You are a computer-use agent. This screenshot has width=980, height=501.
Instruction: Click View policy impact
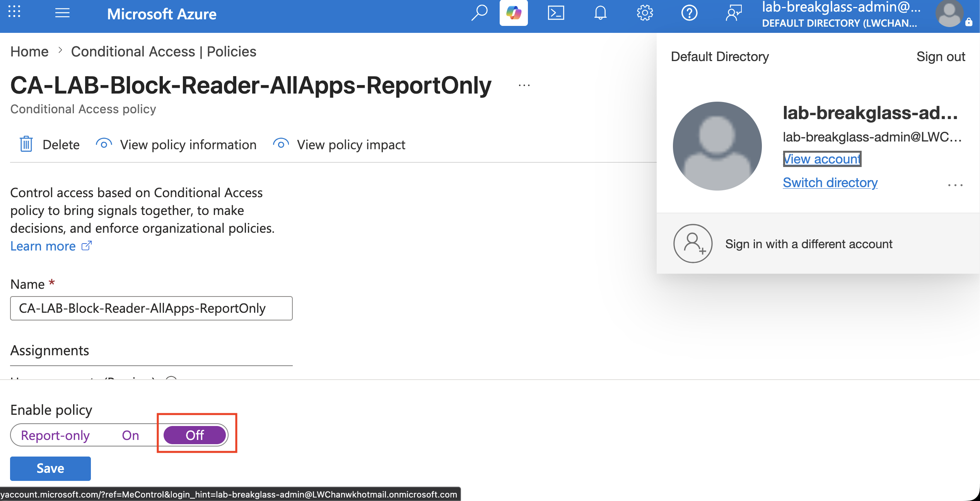[x=339, y=145]
